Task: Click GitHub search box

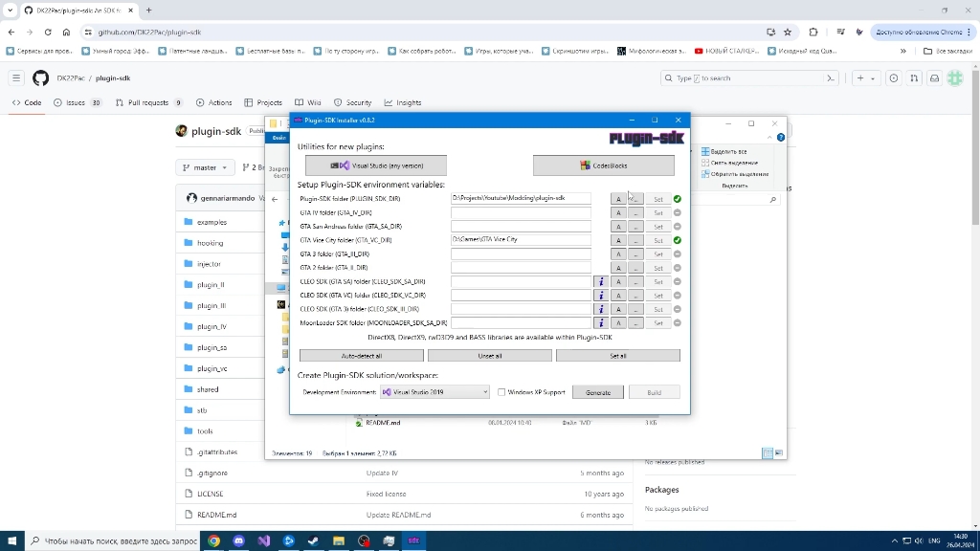Action: pos(748,78)
